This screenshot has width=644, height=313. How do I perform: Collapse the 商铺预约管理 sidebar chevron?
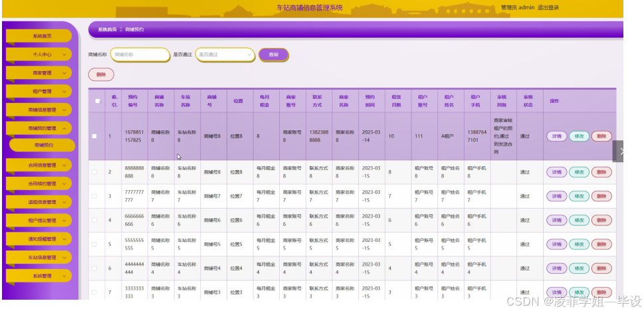tap(64, 128)
